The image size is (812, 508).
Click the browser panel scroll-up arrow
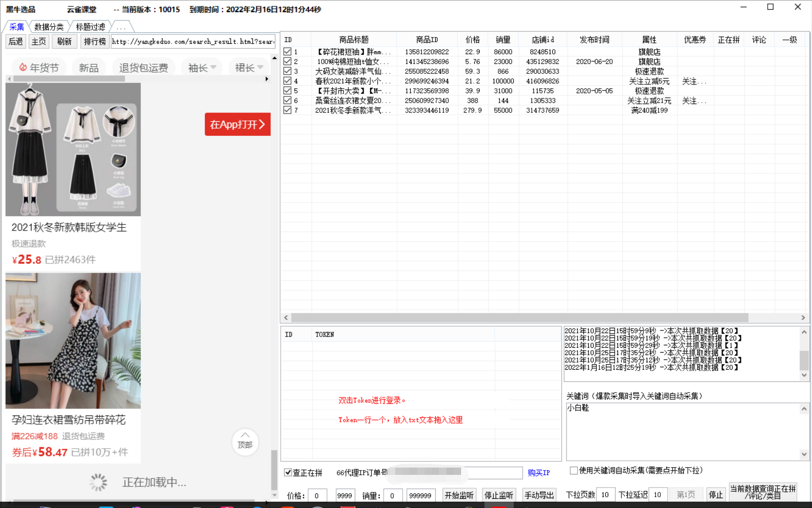(274, 58)
